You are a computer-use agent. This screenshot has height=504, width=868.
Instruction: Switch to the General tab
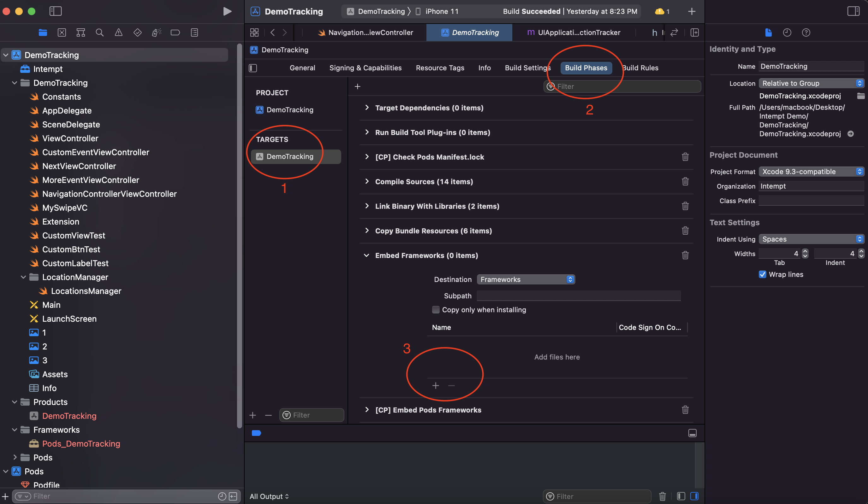302,68
